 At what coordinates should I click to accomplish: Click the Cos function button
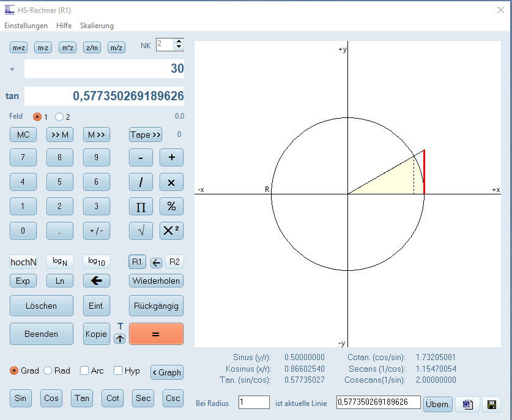[x=51, y=398]
